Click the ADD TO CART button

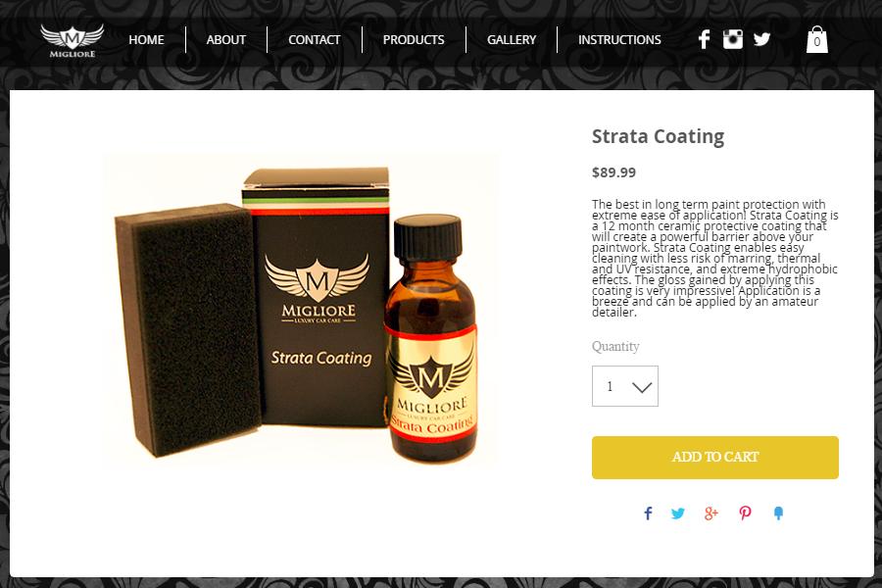click(715, 458)
